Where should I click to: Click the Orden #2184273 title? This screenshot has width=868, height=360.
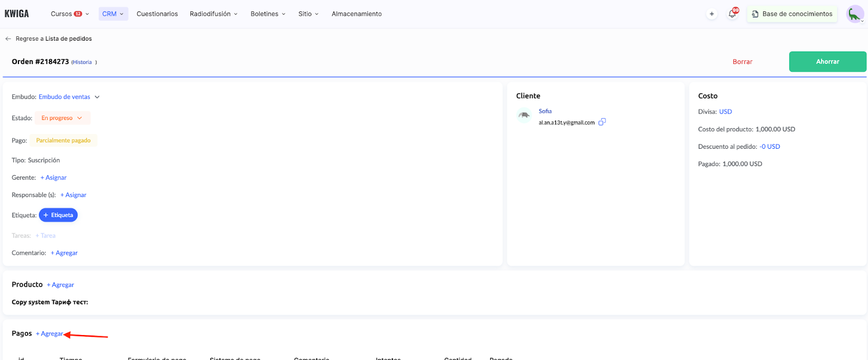[40, 61]
